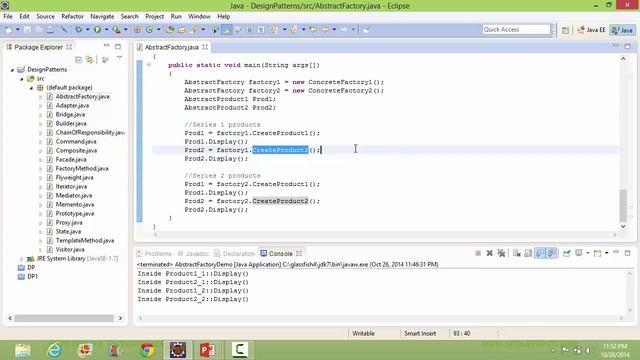Run the program with green Run icon

tap(97, 30)
